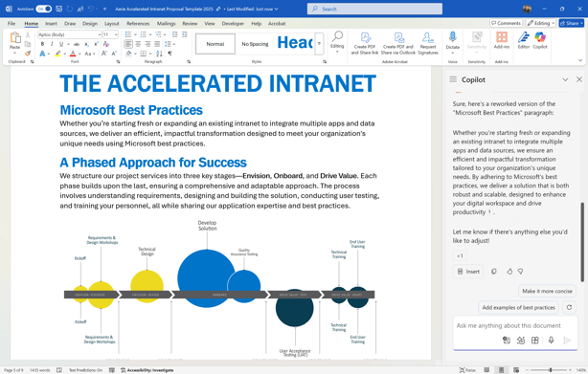Click Make it more concise suggestion
Viewport: 588px width, 374px height.
pos(547,291)
